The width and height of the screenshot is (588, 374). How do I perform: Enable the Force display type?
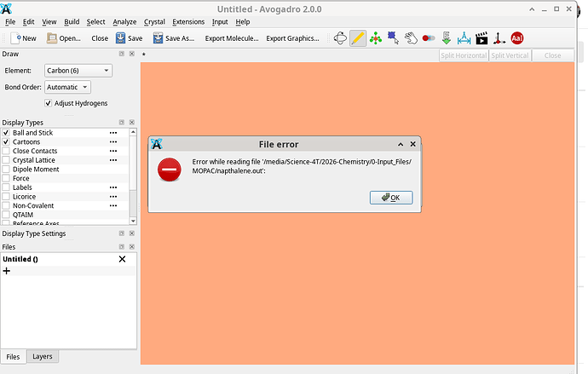tap(6, 178)
